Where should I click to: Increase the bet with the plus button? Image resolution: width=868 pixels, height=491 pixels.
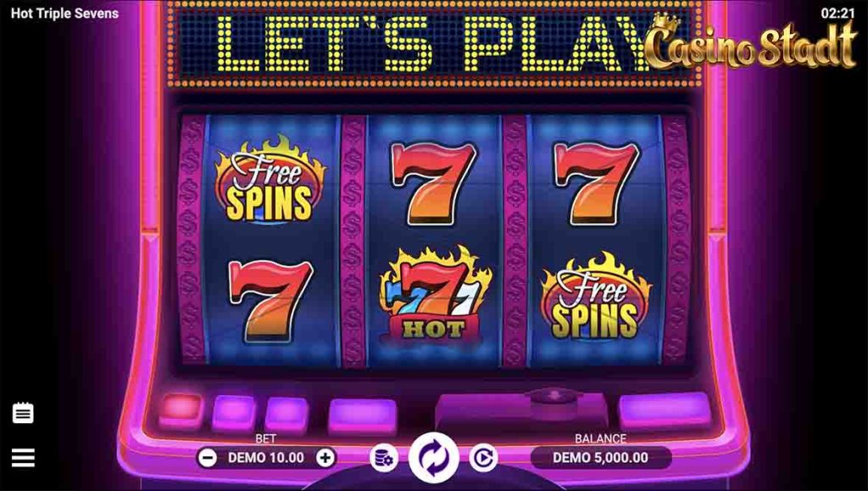[325, 458]
